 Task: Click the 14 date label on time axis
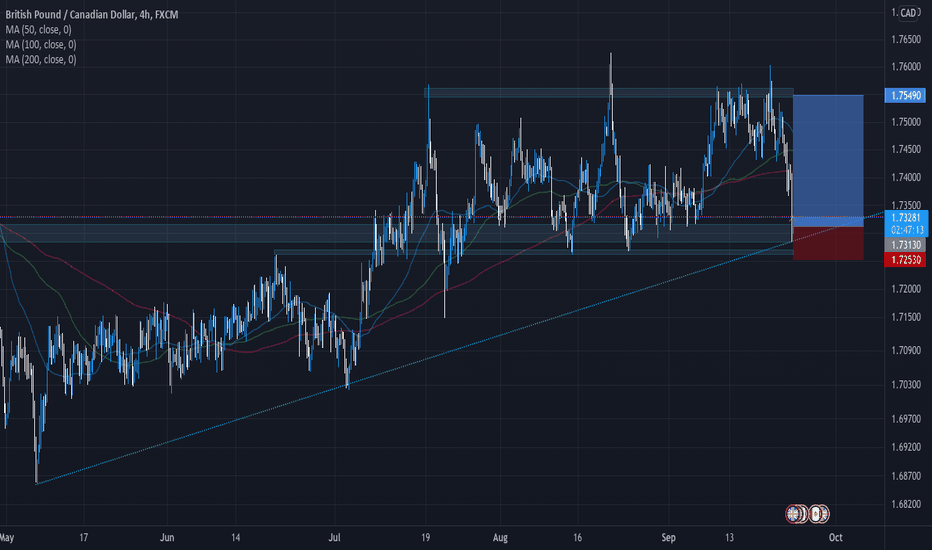[235, 538]
